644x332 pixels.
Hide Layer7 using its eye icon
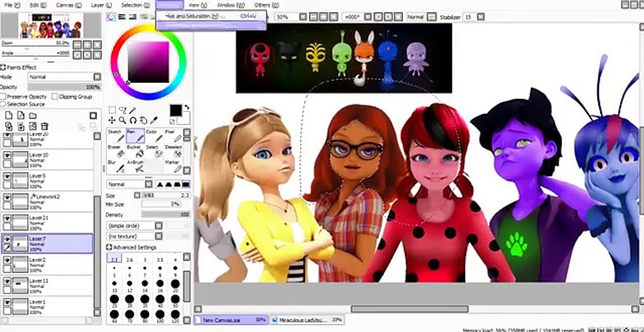tap(7, 240)
